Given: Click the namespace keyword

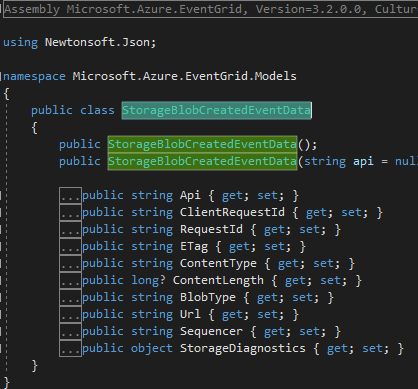Looking at the screenshot, I should tap(34, 77).
